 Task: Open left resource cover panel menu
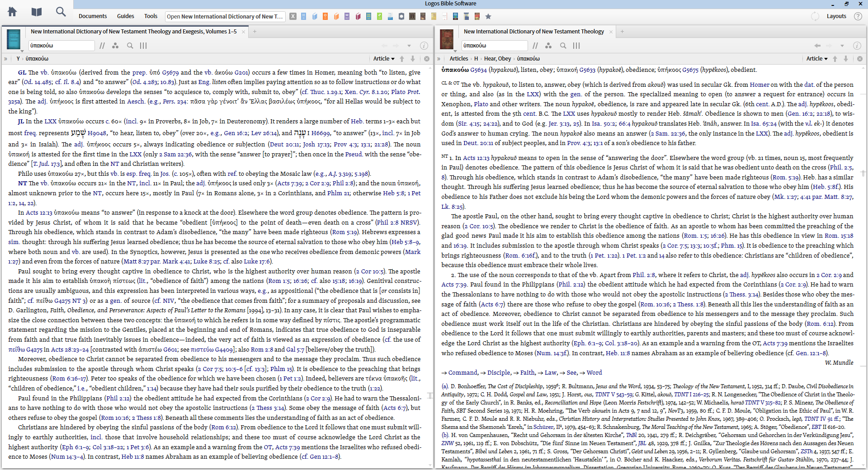tap(14, 40)
